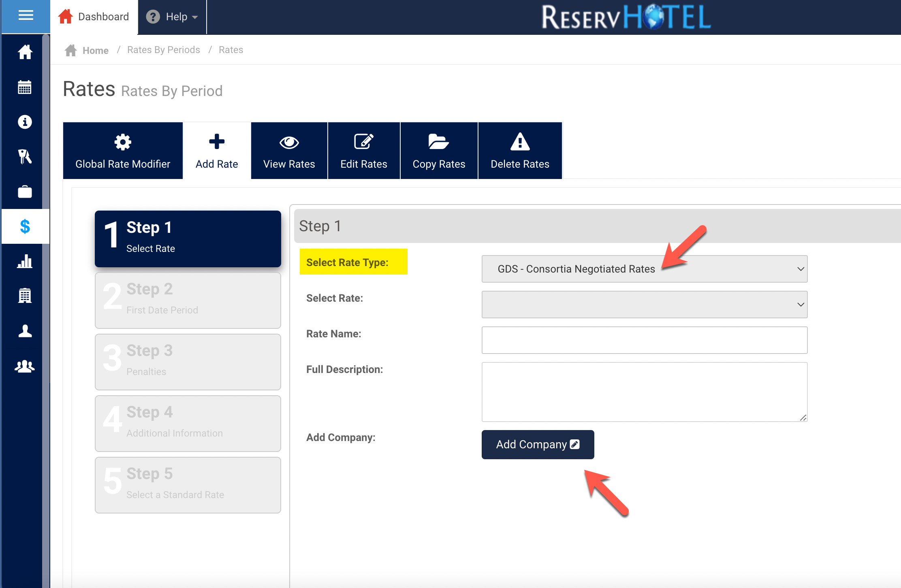901x588 pixels.
Task: Expand the Help dropdown menu
Action: (x=173, y=17)
